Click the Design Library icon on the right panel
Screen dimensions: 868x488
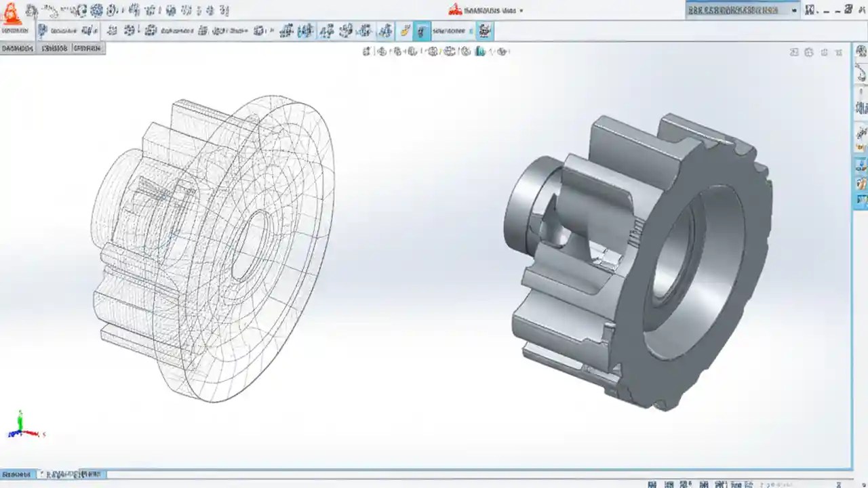coord(861,71)
